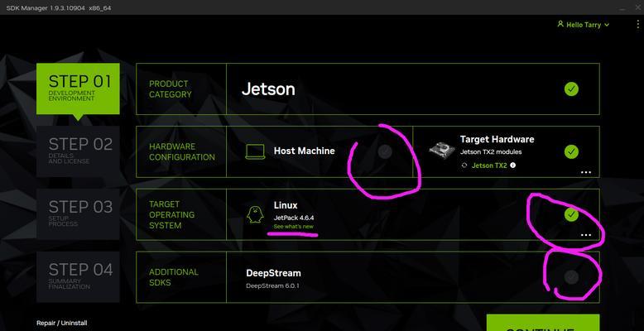Go to STEP 03 Setup Process
Viewport: 644px width, 331px height.
[78, 214]
